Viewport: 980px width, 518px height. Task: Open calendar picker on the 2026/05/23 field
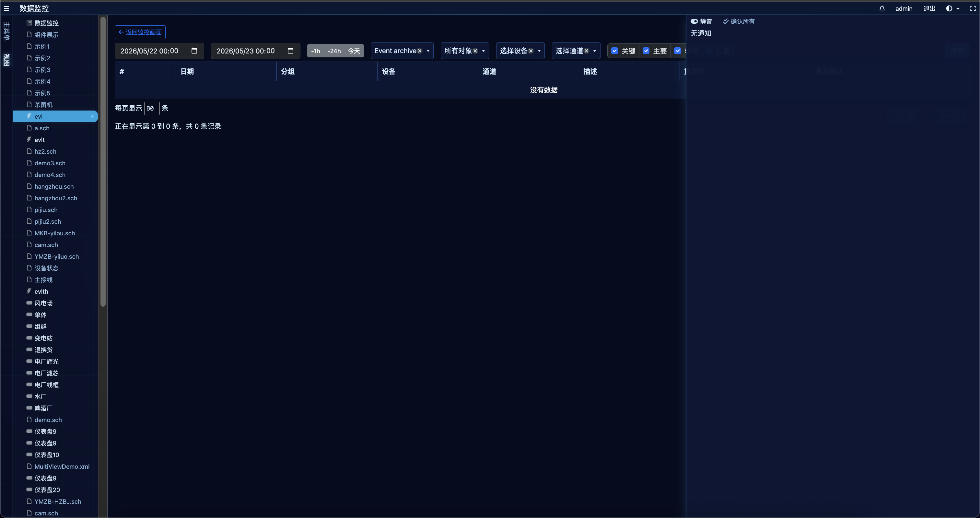tap(291, 51)
